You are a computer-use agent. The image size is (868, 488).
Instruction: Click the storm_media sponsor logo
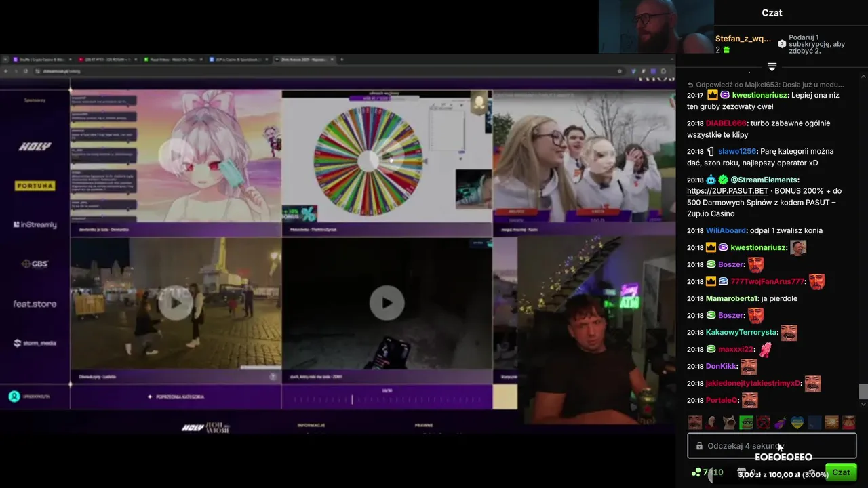point(35,343)
